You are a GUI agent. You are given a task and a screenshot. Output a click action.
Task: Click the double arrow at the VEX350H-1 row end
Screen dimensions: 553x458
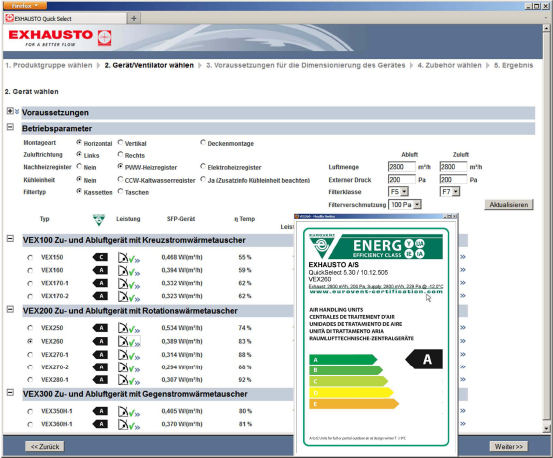[463, 411]
